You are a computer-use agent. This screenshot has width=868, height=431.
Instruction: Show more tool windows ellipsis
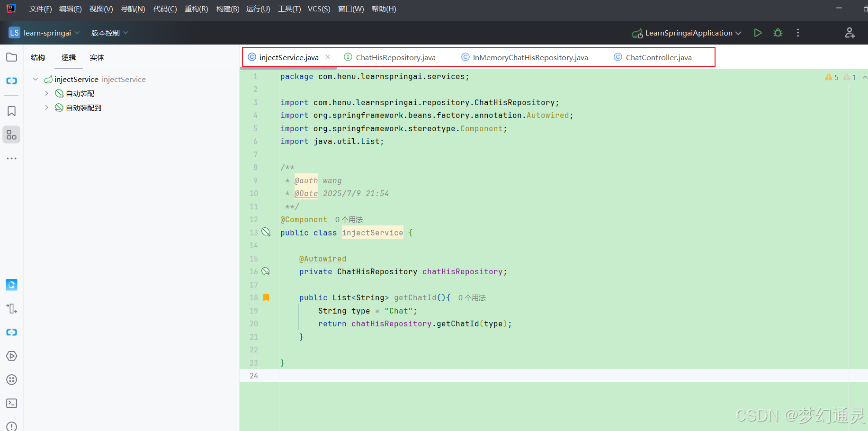12,158
